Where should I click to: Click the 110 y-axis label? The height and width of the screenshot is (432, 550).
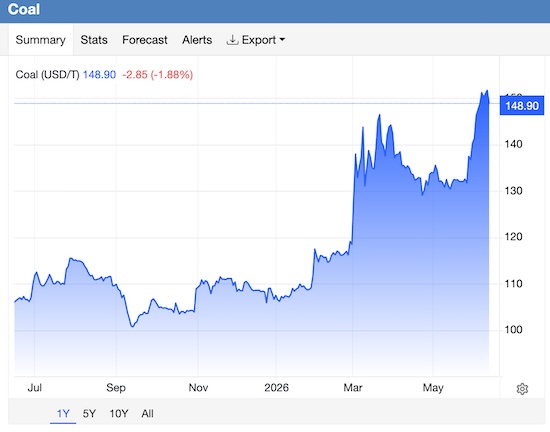pyautogui.click(x=513, y=283)
